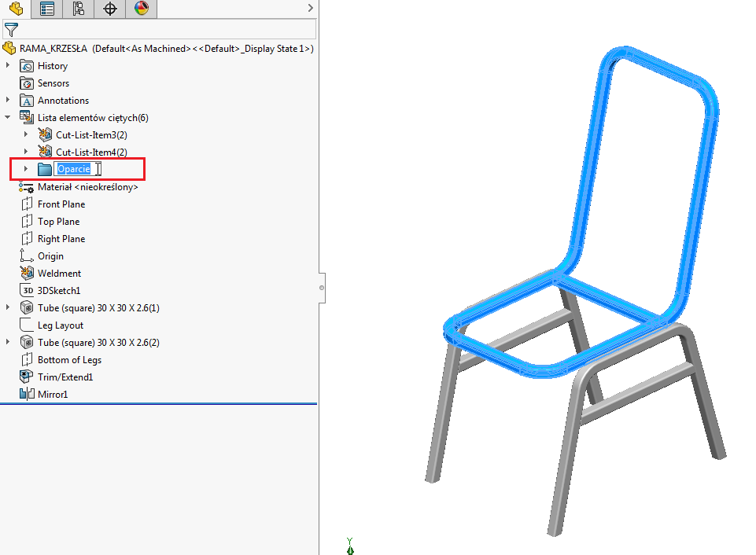The image size is (756, 555).
Task: Open the DisplayManager tab
Action: point(142,9)
